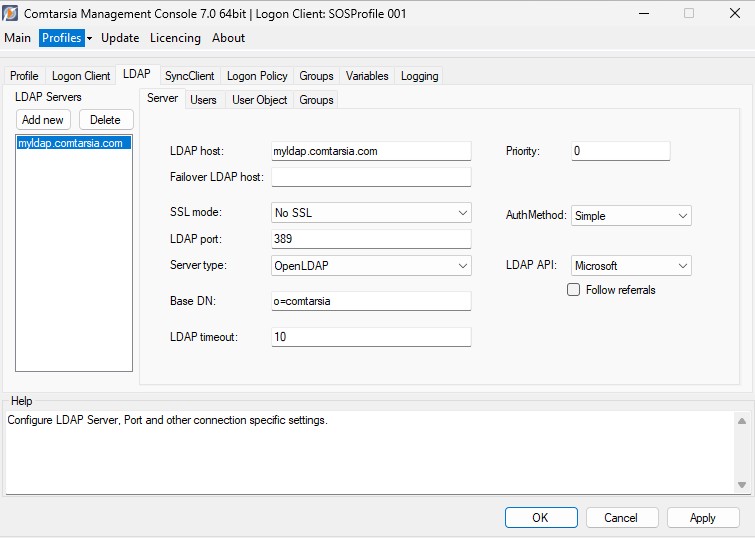
Task: Click the Help text describing LDAP settings
Action: click(168, 420)
